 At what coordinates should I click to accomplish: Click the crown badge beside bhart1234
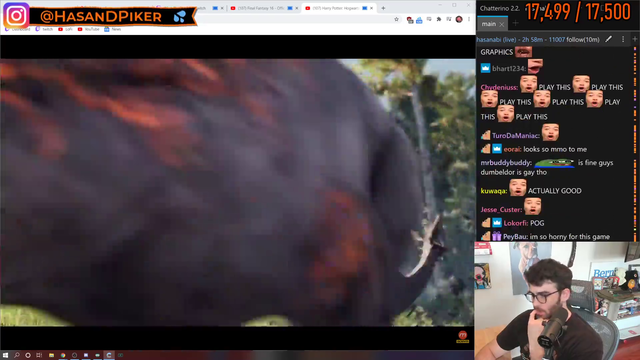[x=485, y=68]
